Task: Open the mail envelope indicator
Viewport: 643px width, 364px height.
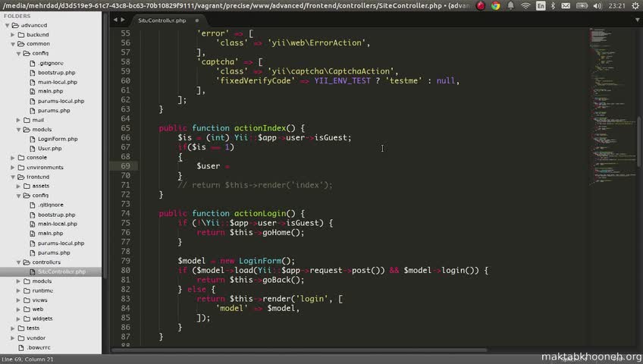Action: click(x=566, y=6)
